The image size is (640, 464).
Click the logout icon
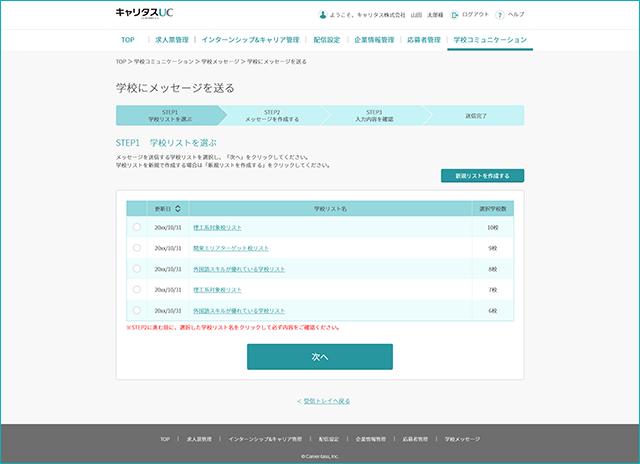point(454,15)
